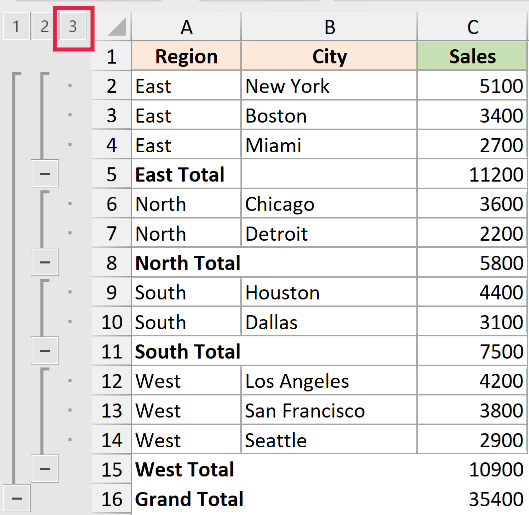The width and height of the screenshot is (529, 515).
Task: Select the 5800 sales cell
Action: pos(472,262)
